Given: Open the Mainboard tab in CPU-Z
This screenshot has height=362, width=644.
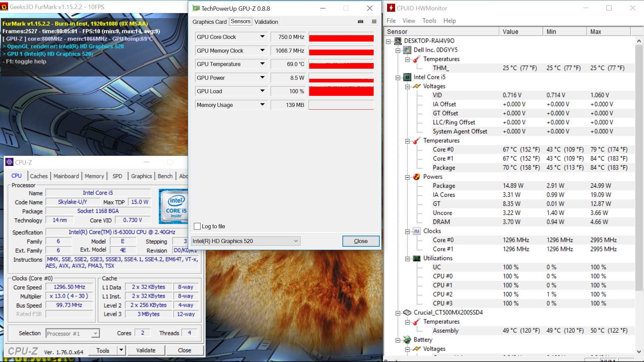Looking at the screenshot, I should click(x=66, y=176).
